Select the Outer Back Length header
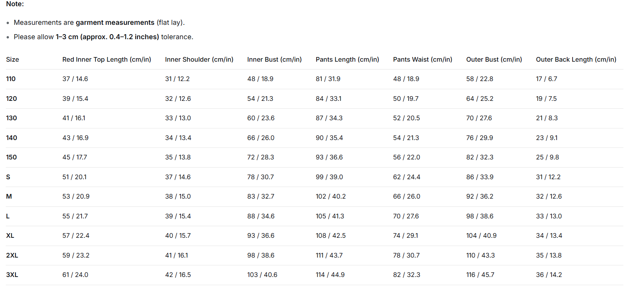The height and width of the screenshot is (289, 644). pyautogui.click(x=576, y=59)
